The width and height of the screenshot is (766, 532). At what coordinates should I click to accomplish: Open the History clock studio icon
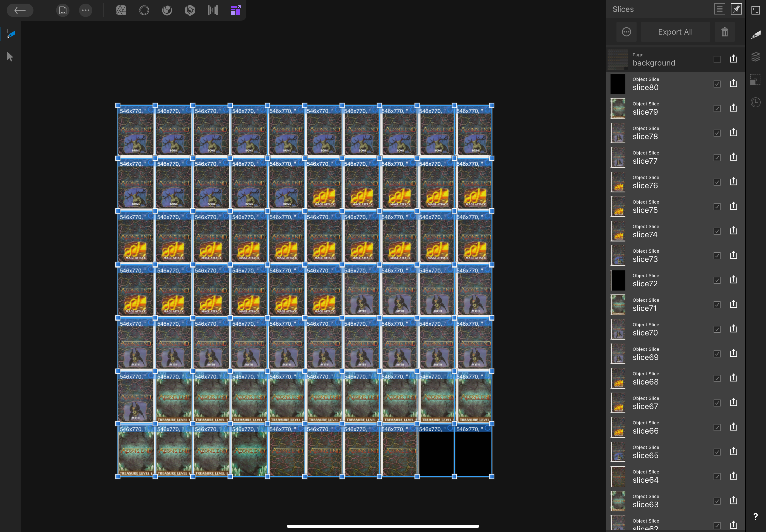[756, 102]
